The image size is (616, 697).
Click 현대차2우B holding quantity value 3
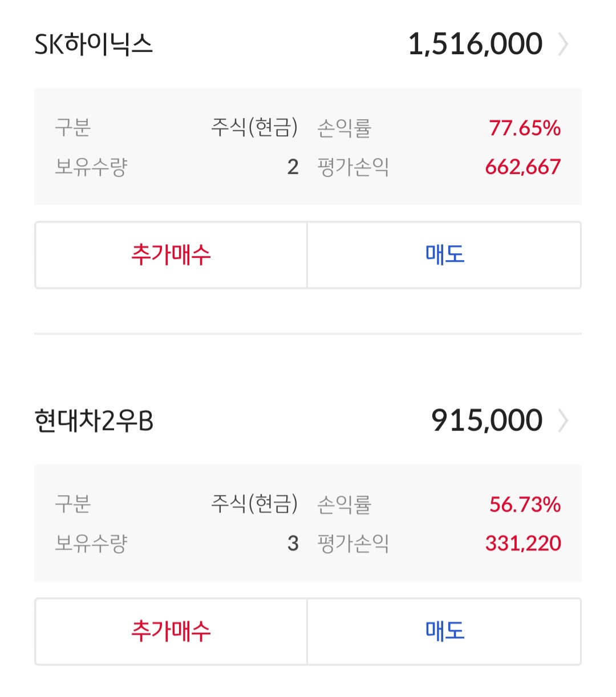point(293,544)
